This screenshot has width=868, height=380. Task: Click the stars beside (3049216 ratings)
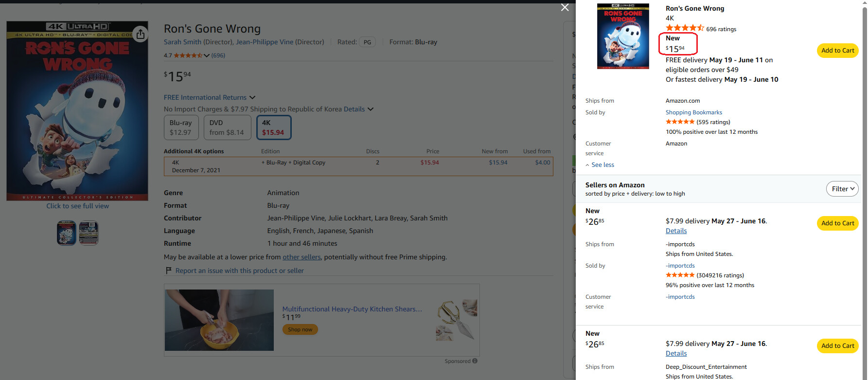[680, 275]
